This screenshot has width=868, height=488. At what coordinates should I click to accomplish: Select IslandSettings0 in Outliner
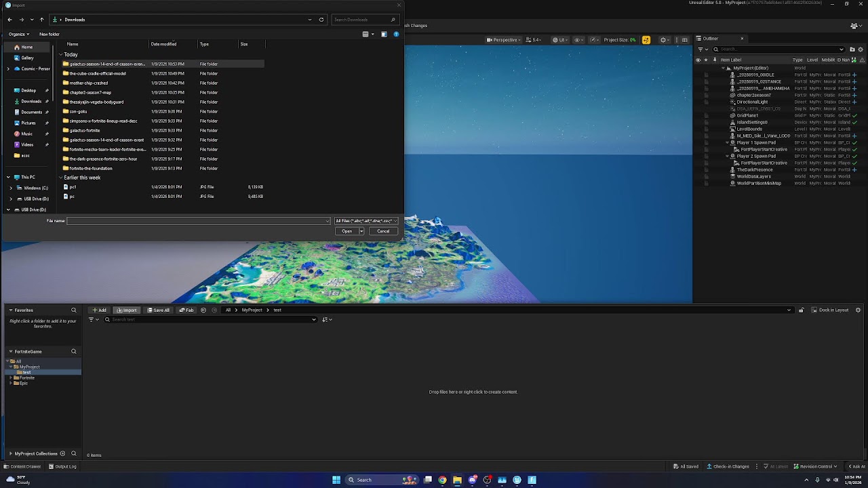[x=752, y=123]
